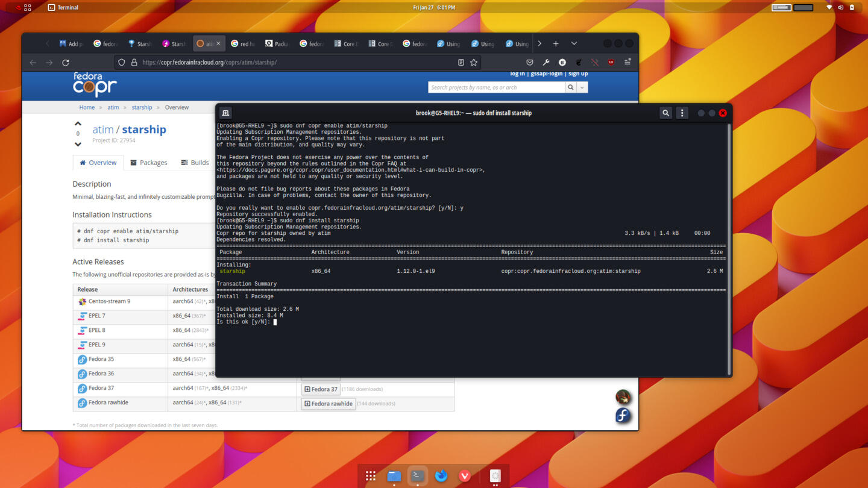The width and height of the screenshot is (868, 488).
Task: Go forward in Firefox history
Action: pyautogui.click(x=49, y=62)
